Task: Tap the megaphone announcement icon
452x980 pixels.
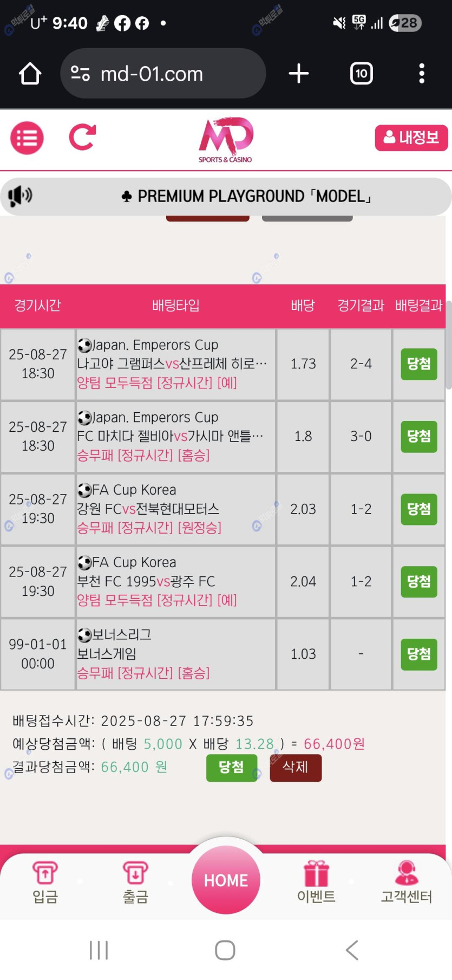Action: coord(20,196)
